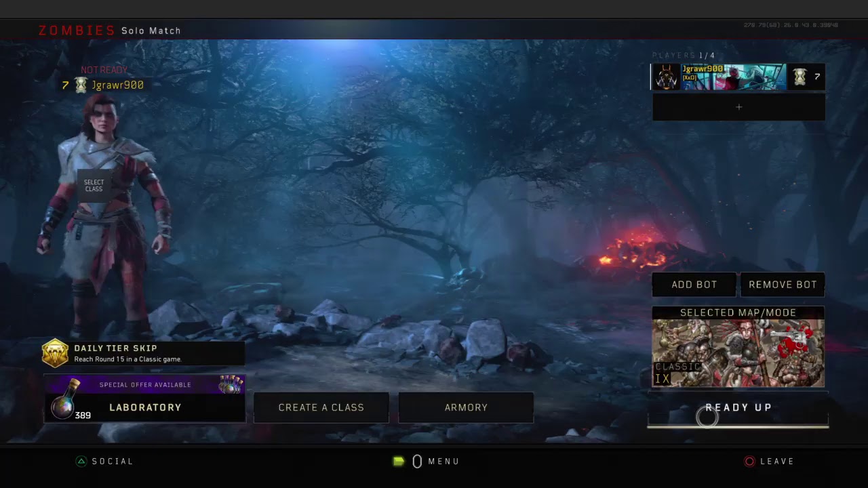Click the 389 Nebulium Plasma count

[83, 415]
